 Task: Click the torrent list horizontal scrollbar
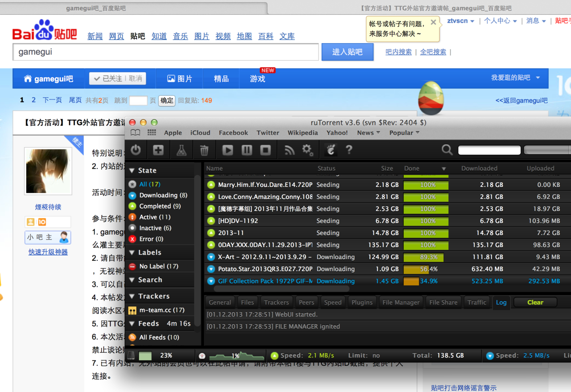[282, 289]
